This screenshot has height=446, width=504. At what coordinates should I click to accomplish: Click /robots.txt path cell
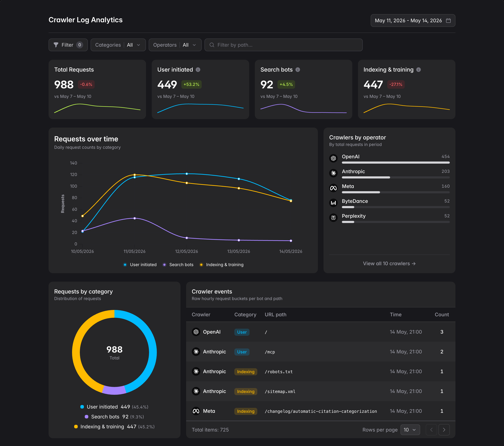pyautogui.click(x=279, y=371)
